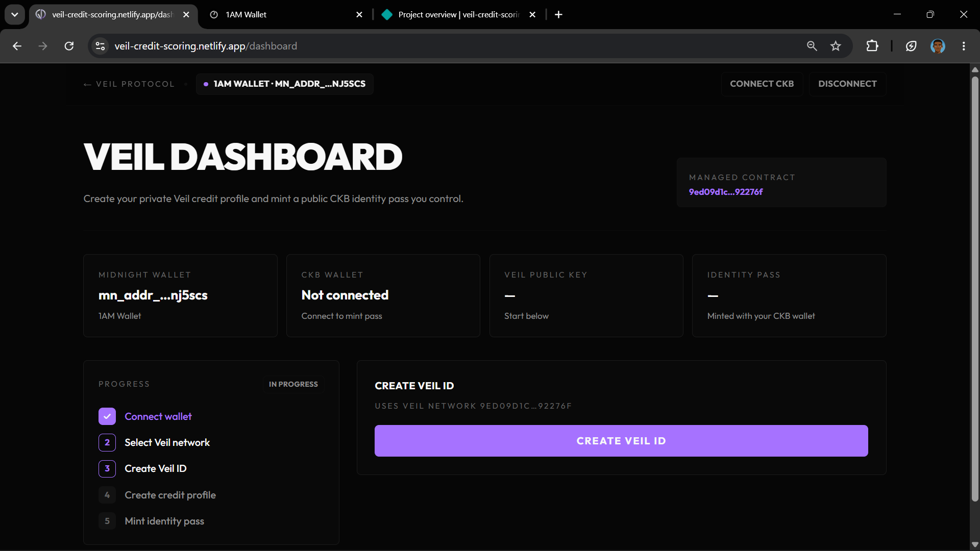Click the browser back arrow

17,46
